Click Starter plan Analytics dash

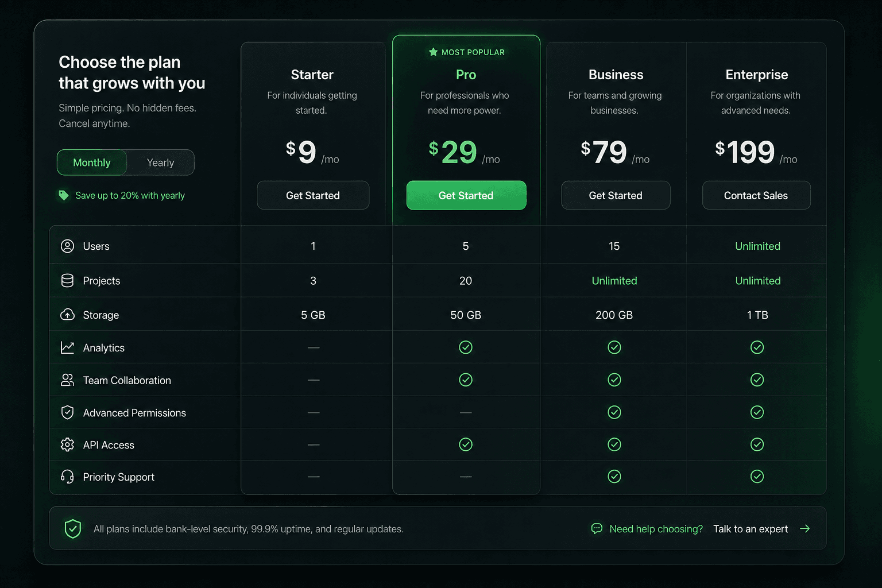(x=314, y=347)
